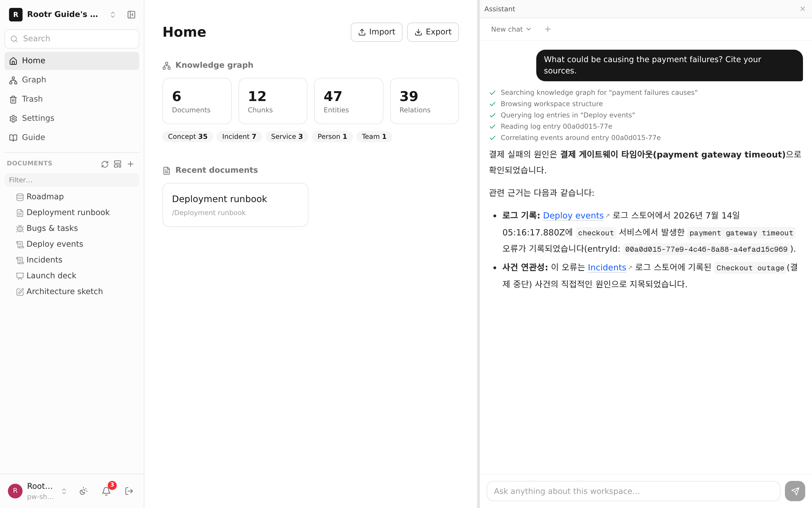Click the Architecture sketch pencil icon
Viewport: 812px width, 508px height.
20,292
